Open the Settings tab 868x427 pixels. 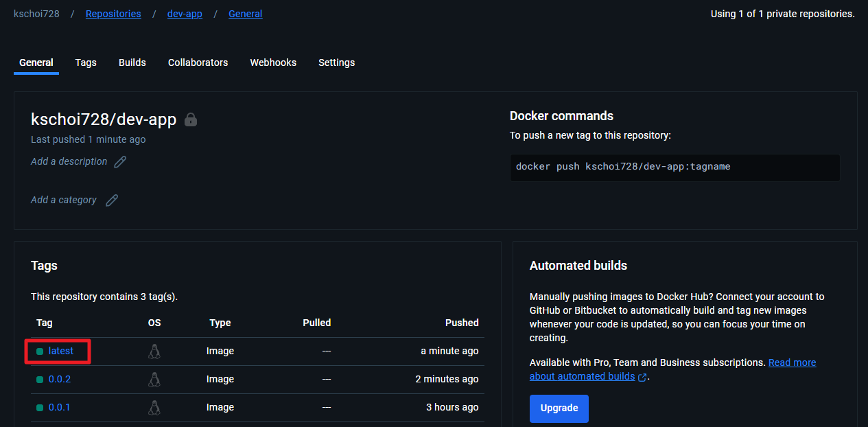pos(336,62)
